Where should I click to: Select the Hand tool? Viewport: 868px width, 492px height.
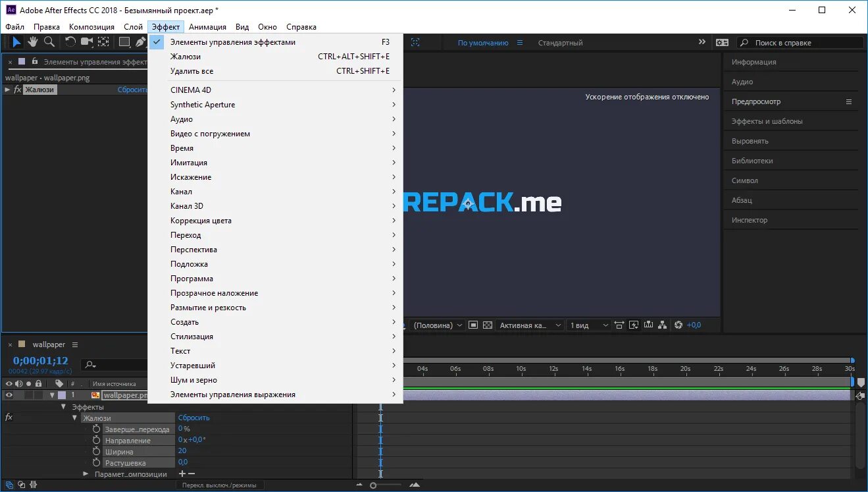tap(32, 42)
